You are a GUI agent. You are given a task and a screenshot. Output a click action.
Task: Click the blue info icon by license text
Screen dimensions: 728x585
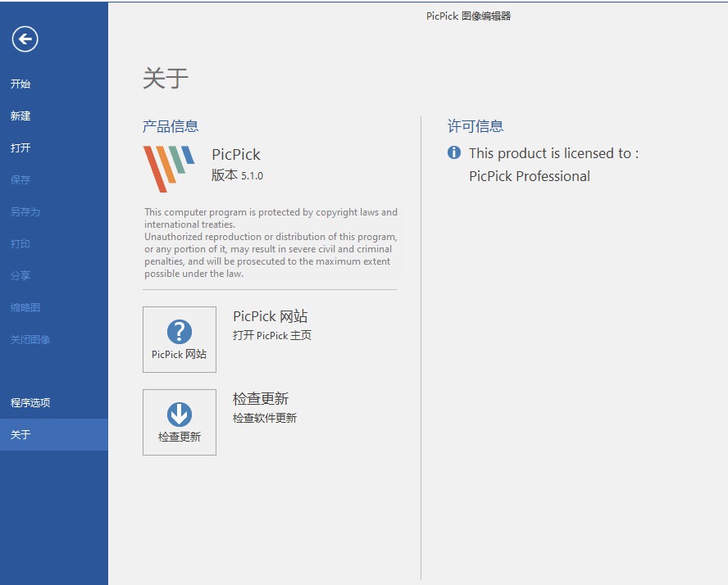(x=454, y=152)
